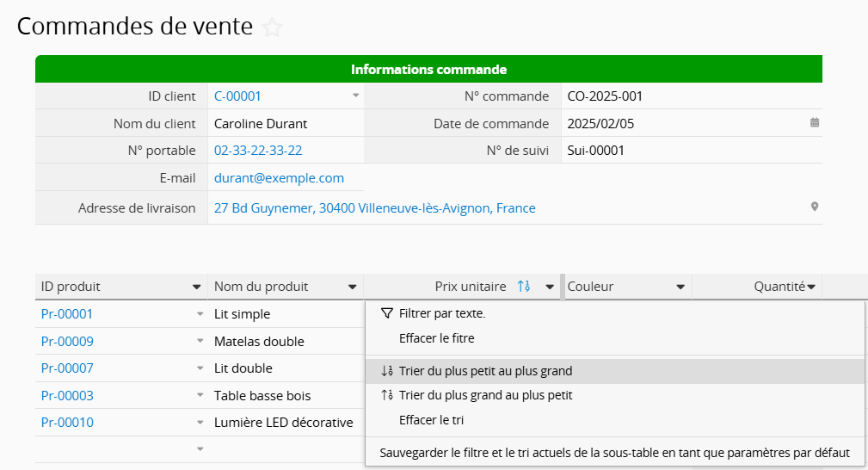Screen dimensions: 868x470
Task: Select Trier du plus grand au plus petit
Action: coord(485,395)
